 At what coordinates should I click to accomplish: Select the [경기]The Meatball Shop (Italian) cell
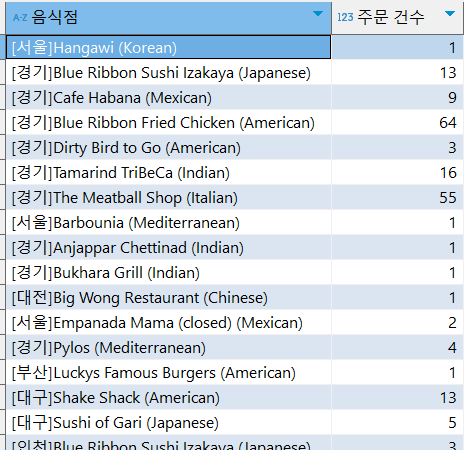click(x=169, y=197)
